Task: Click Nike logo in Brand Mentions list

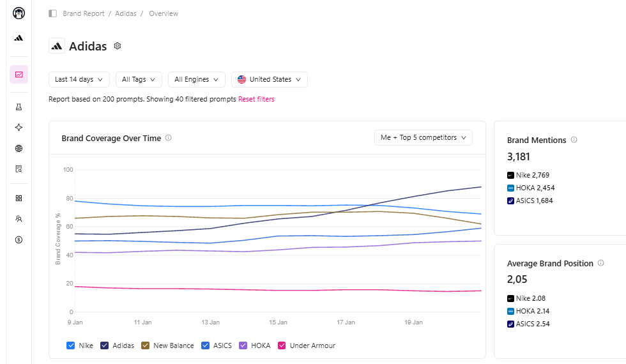Action: 510,175
